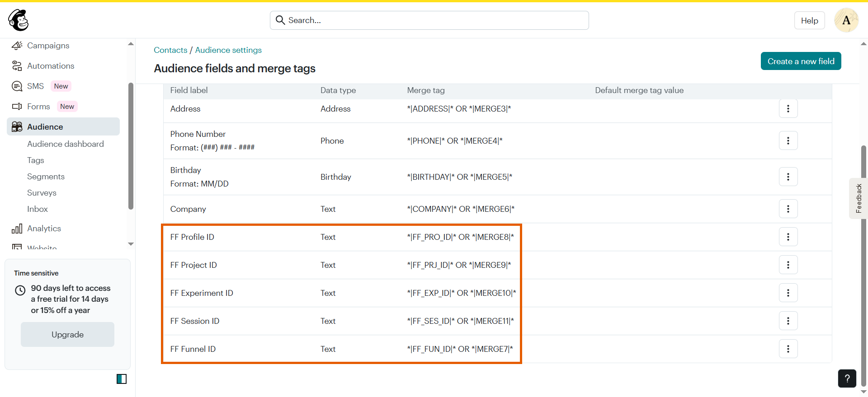The width and height of the screenshot is (868, 397).
Task: Open options menu for FF Project ID
Action: tap(788, 265)
